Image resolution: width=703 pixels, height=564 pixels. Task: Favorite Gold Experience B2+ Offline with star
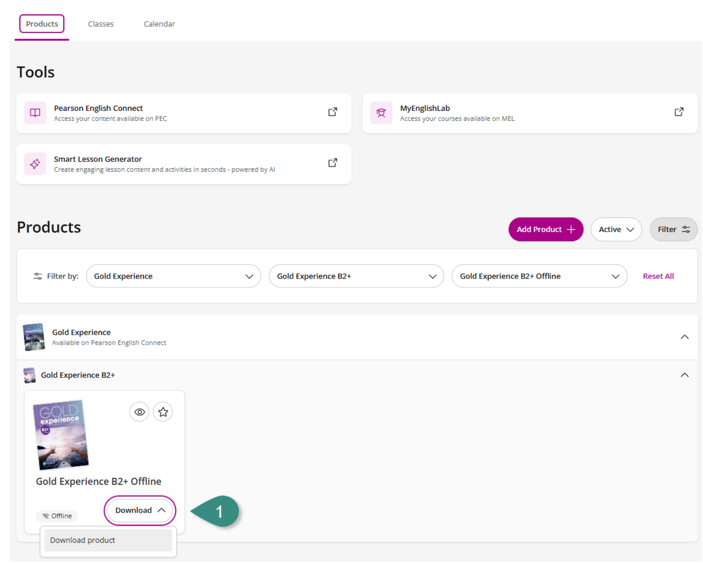pos(163,412)
